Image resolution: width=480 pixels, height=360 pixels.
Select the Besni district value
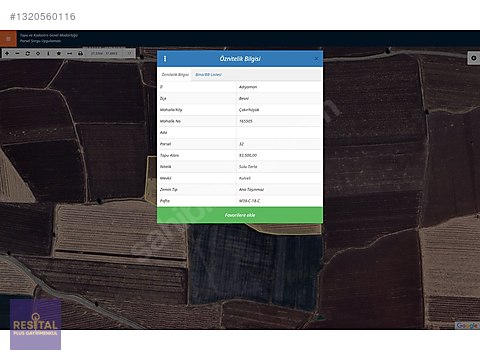[244, 98]
